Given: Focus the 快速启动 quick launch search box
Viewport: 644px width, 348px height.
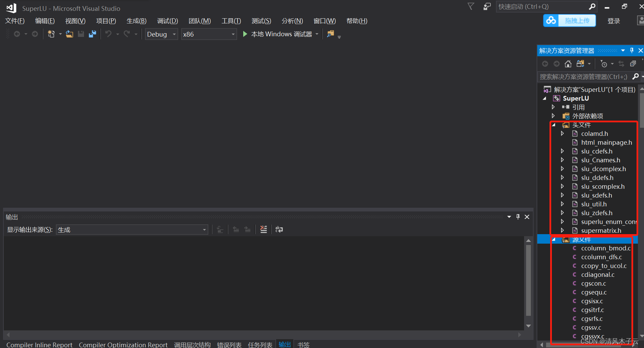Looking at the screenshot, I should click(546, 6).
